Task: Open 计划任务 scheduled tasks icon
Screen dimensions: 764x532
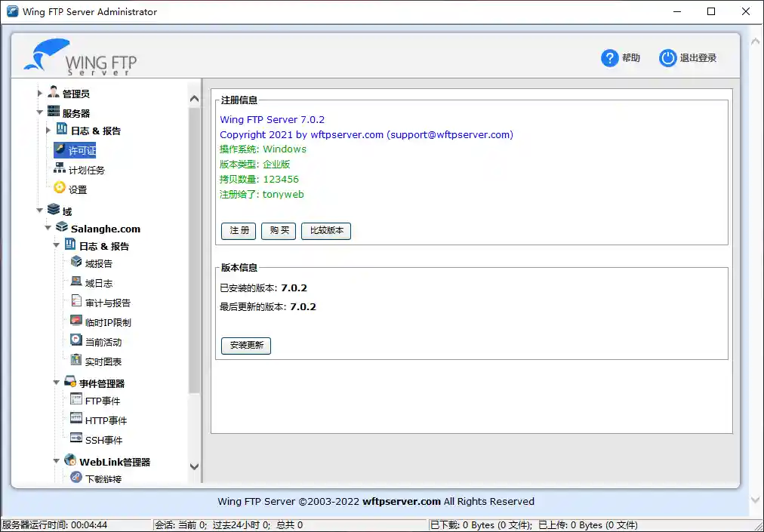Action: coord(62,170)
